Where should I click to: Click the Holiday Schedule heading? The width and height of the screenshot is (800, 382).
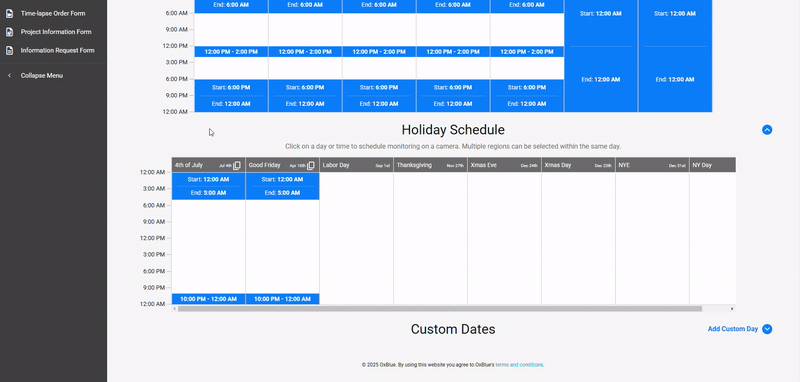pyautogui.click(x=453, y=130)
